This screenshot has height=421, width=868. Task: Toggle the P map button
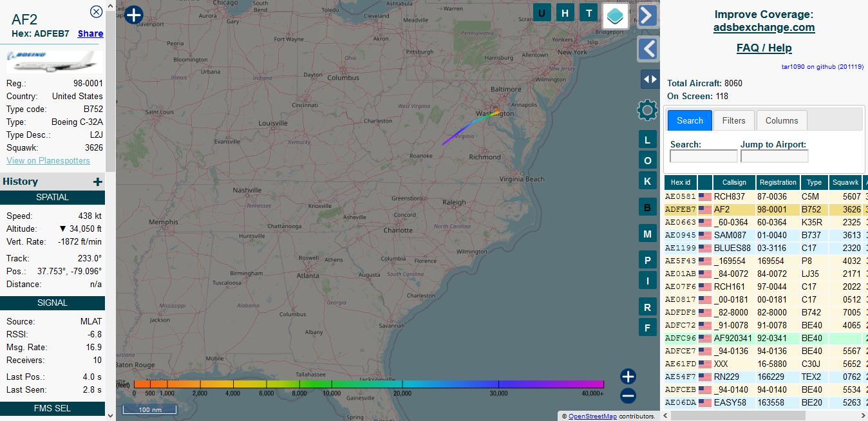[647, 260]
